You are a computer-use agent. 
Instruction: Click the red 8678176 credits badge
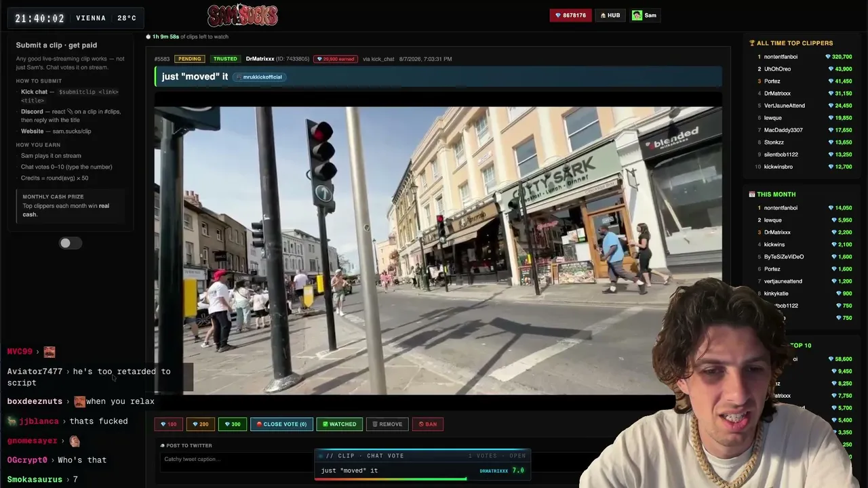click(x=570, y=15)
